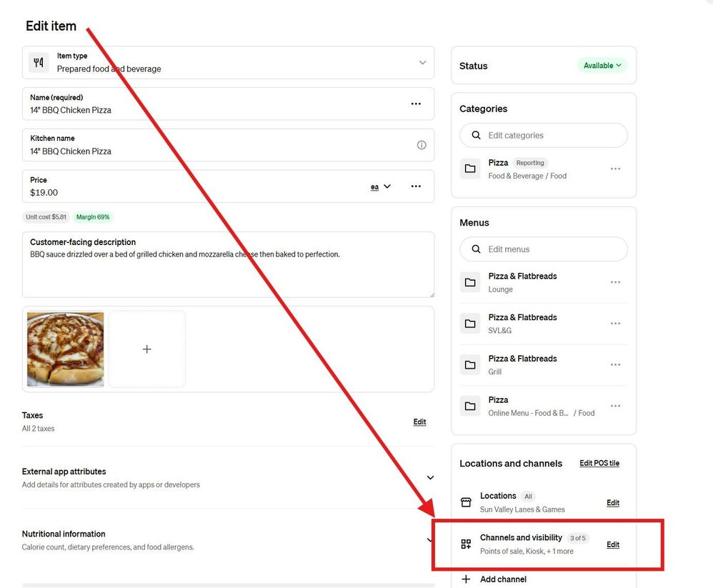
Task: Open three-dot menu in Price field
Action: click(416, 186)
